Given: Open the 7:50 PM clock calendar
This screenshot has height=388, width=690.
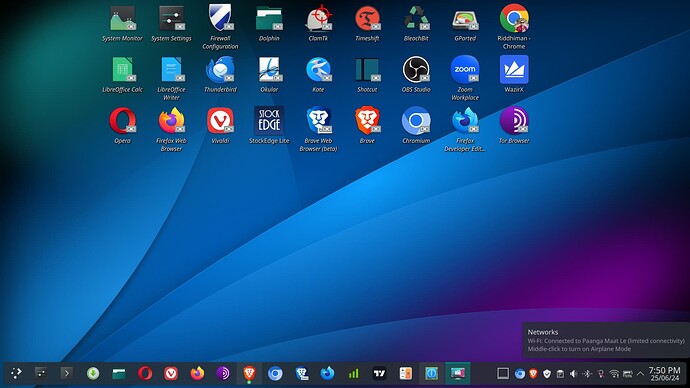Looking at the screenshot, I should [664, 374].
